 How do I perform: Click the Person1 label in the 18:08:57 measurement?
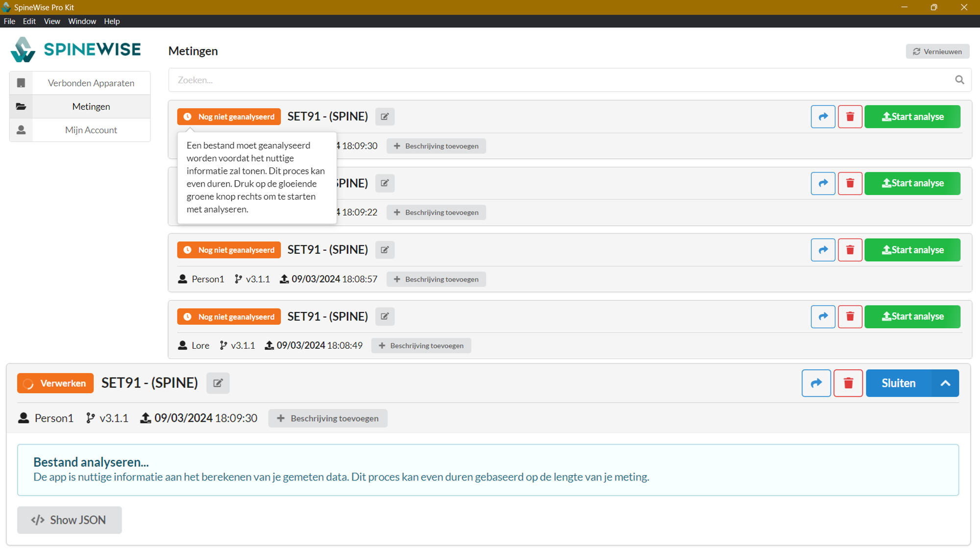(x=208, y=279)
